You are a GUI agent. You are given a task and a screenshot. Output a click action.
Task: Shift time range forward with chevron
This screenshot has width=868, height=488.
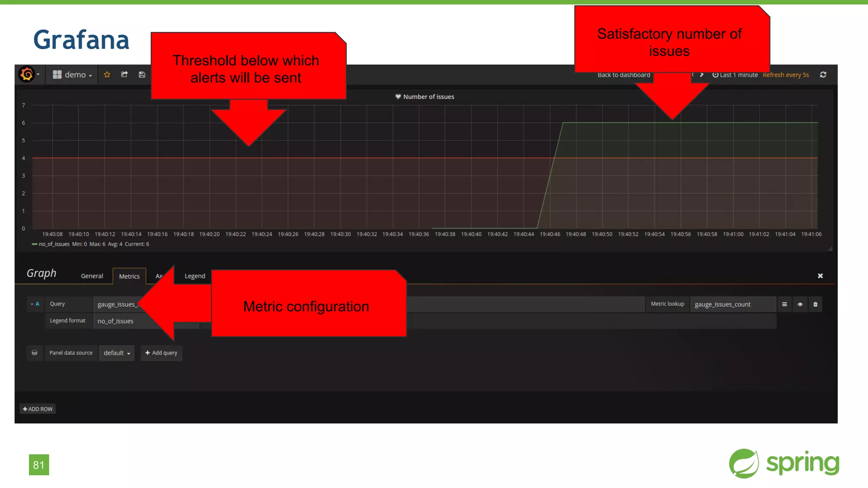[702, 75]
